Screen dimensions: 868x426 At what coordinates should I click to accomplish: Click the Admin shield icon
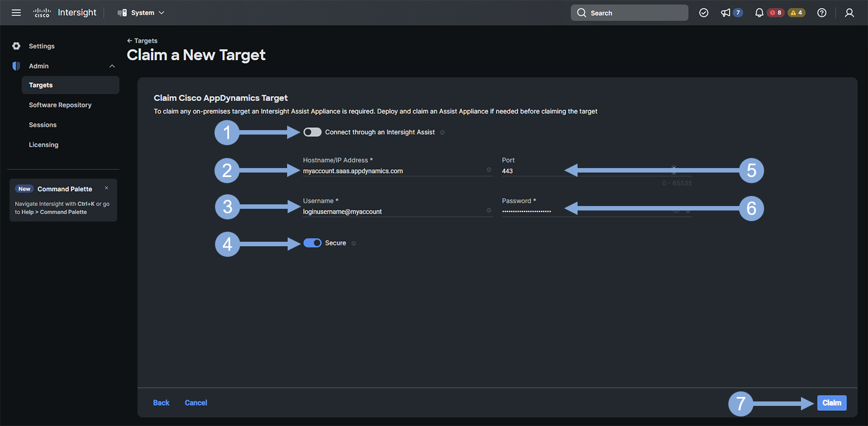click(16, 66)
